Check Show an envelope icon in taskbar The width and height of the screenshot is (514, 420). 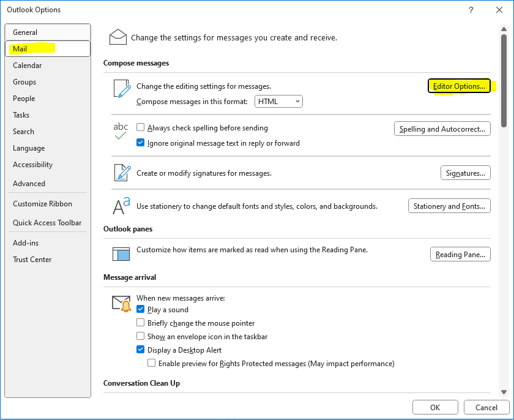pyautogui.click(x=140, y=336)
